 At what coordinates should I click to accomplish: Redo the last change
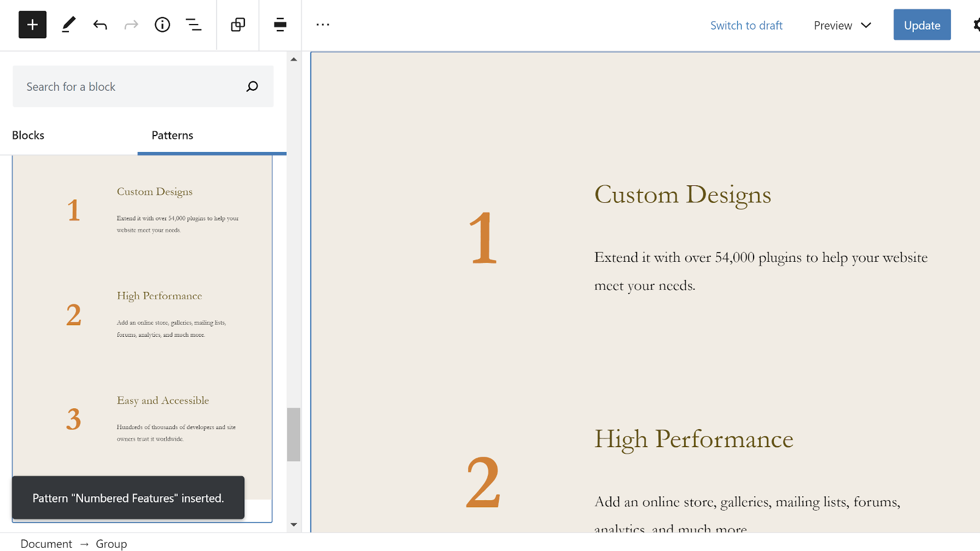(131, 25)
